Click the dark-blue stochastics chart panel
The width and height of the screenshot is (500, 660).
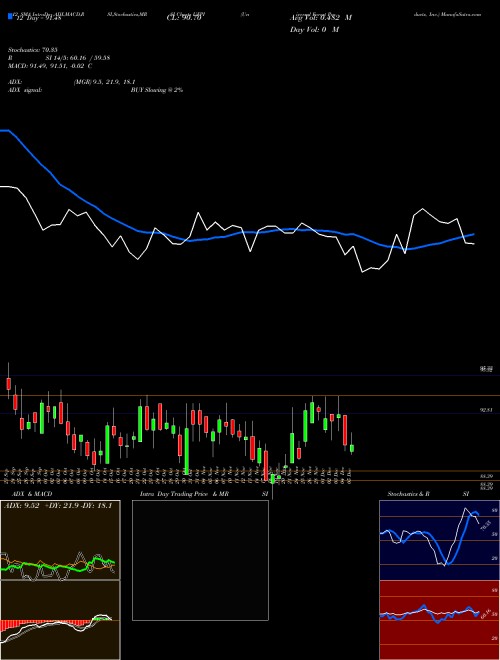[439, 540]
